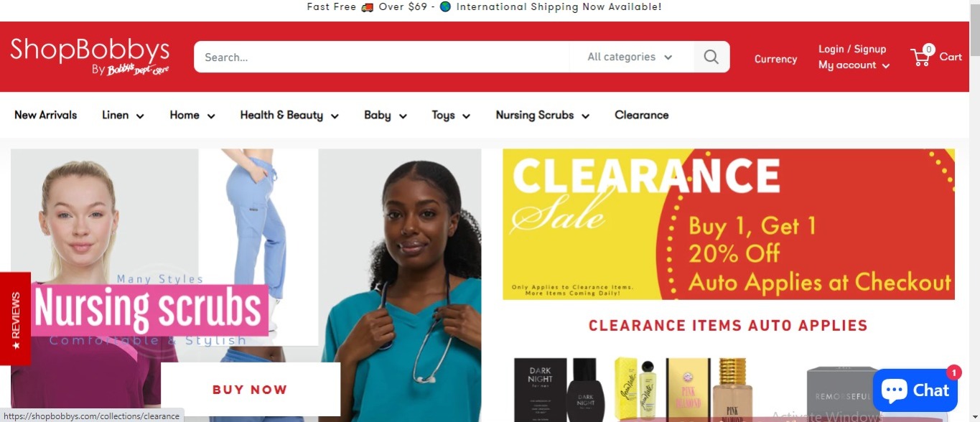Click the BUY NOW button
The image size is (980, 422).
tap(250, 390)
